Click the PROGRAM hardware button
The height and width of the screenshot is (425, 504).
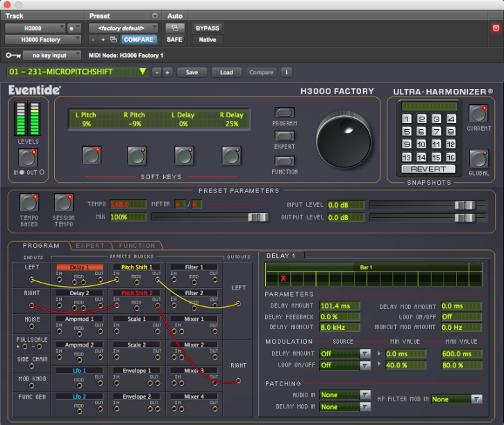point(285,112)
